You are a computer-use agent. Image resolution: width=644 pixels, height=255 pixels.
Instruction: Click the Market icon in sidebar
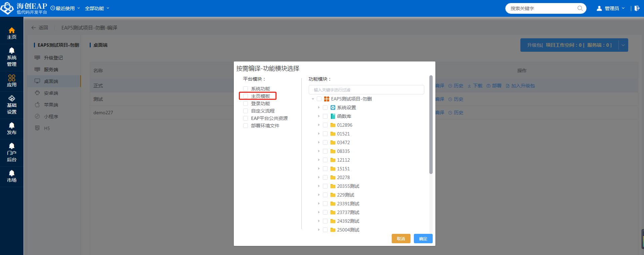[12, 173]
